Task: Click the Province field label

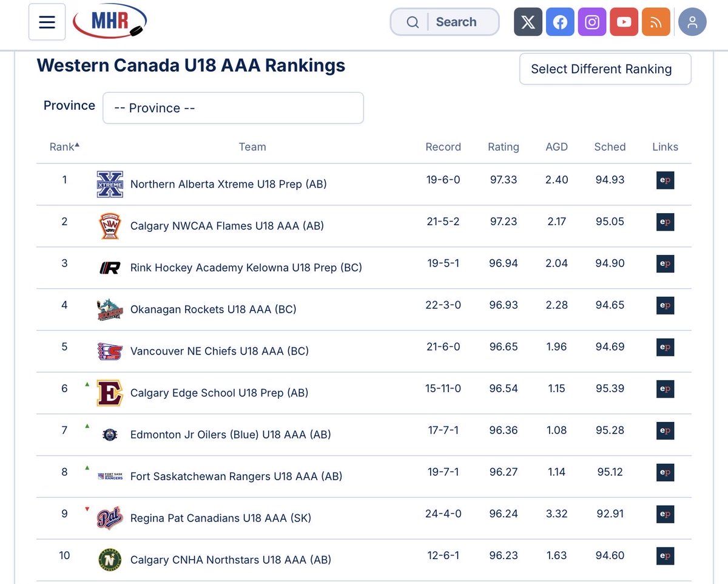Action: pyautogui.click(x=69, y=106)
